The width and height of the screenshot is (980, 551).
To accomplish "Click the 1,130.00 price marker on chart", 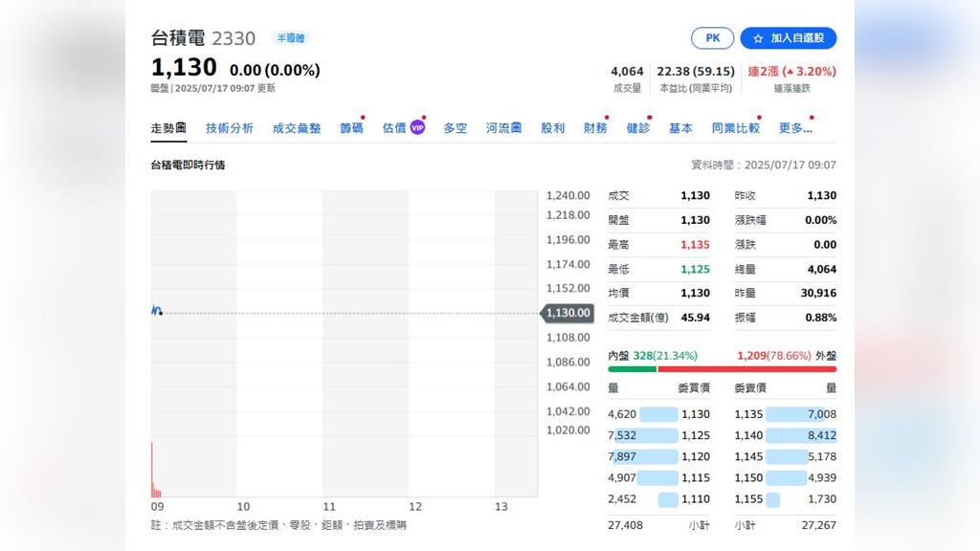I will 568,313.
